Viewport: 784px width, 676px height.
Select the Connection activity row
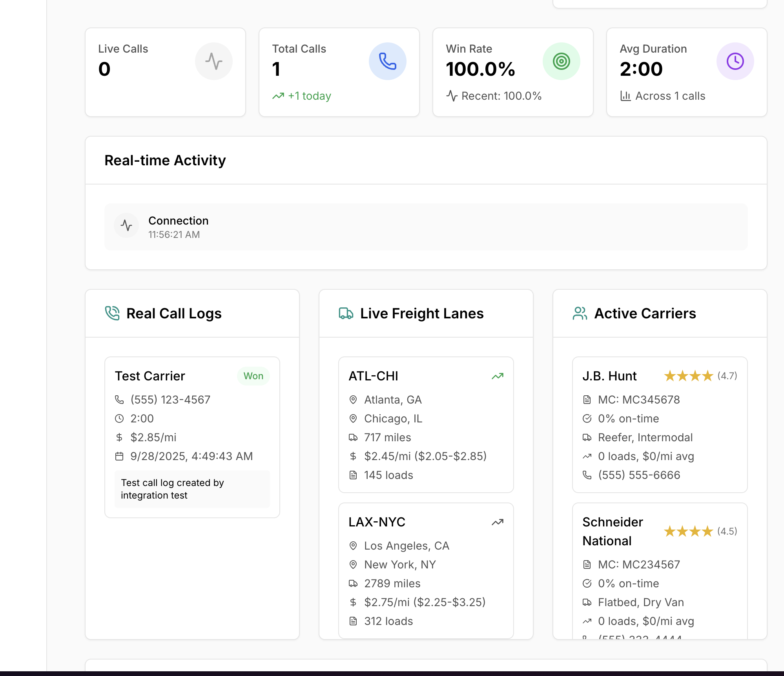pyautogui.click(x=426, y=227)
